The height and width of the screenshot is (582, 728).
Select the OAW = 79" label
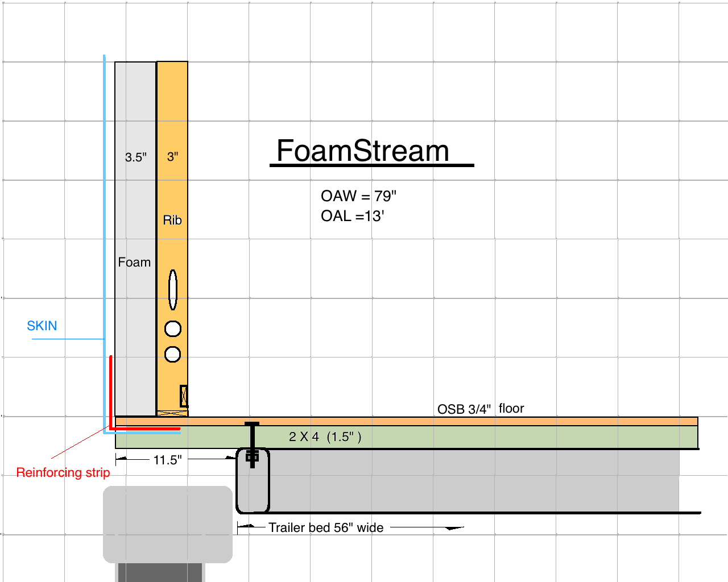pos(358,196)
